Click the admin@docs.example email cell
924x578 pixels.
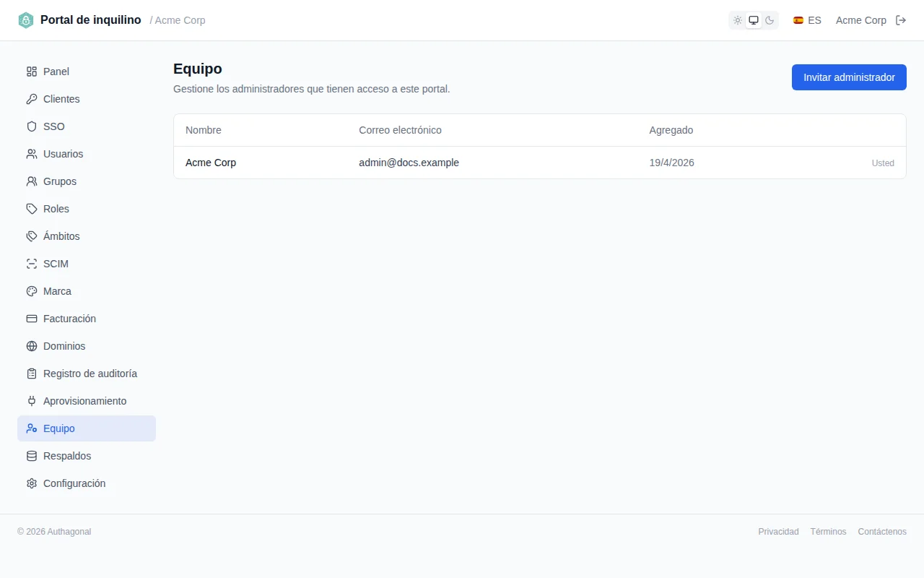[x=409, y=163]
